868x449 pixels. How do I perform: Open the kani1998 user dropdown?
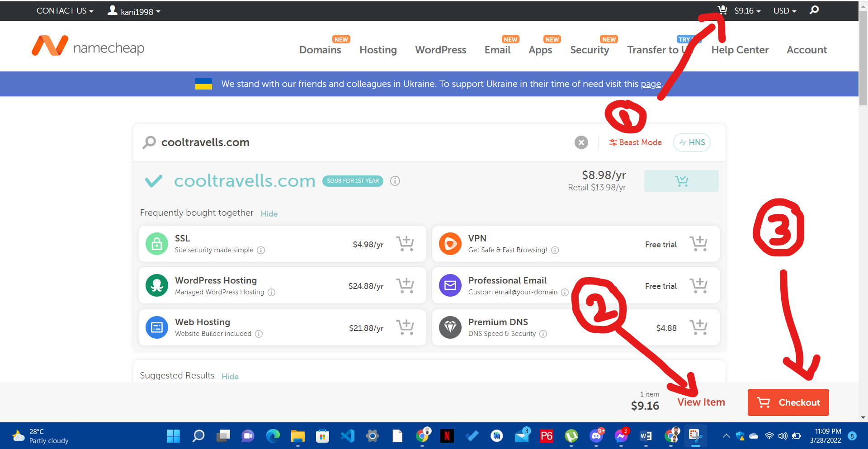(134, 11)
